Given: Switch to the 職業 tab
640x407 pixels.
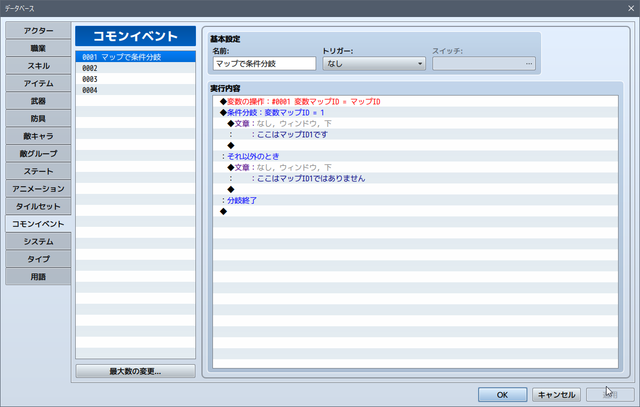Looking at the screenshot, I should [38, 48].
